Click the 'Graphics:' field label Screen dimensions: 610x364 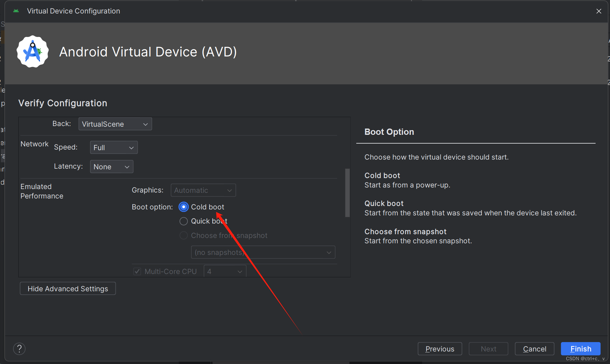[x=147, y=190]
